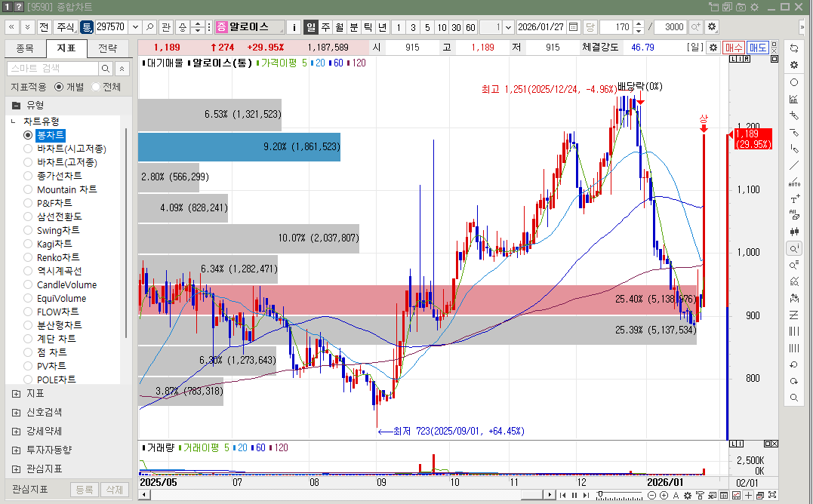Switch to the 전략 tab
813x504 pixels.
pyautogui.click(x=108, y=48)
